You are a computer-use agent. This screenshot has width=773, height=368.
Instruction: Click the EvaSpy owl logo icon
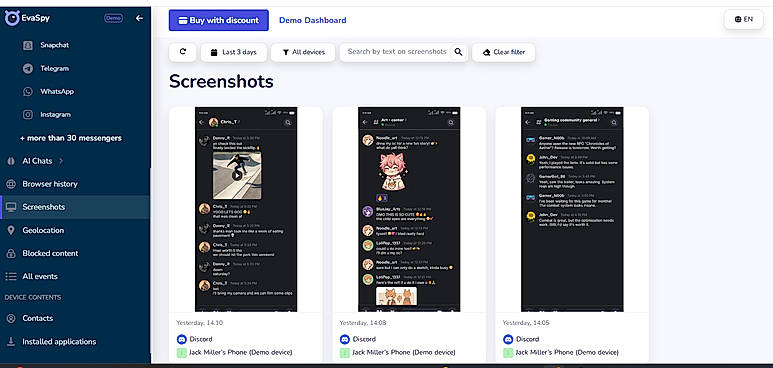point(12,18)
